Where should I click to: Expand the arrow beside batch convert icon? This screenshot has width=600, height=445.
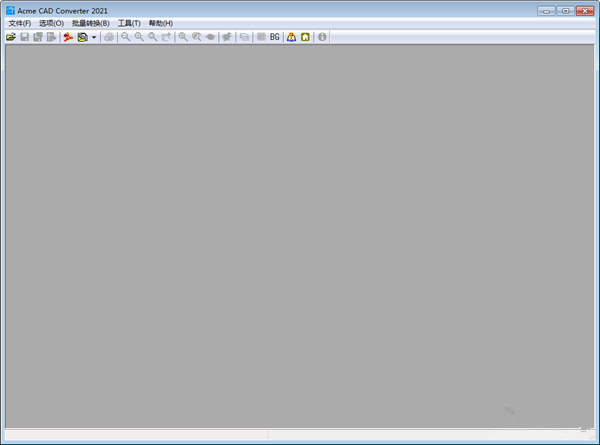click(x=94, y=37)
